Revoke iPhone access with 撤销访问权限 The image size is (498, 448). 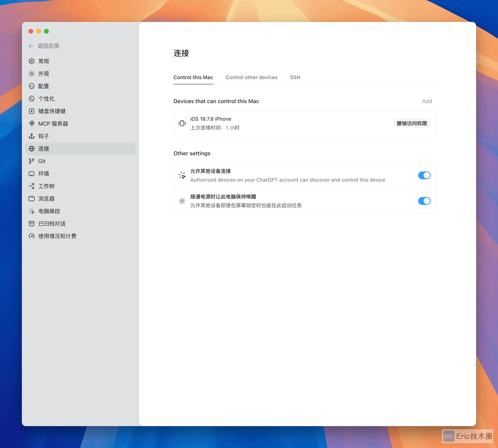(412, 123)
